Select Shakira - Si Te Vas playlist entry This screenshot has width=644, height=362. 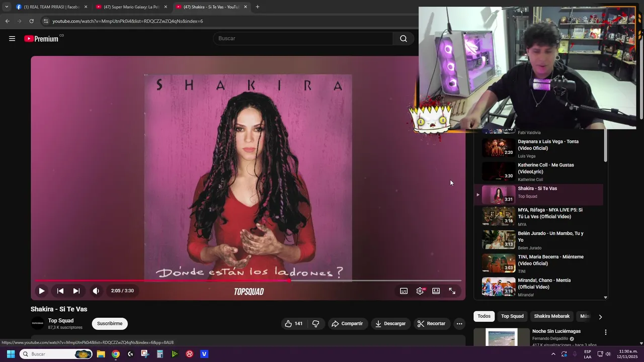pos(538,195)
